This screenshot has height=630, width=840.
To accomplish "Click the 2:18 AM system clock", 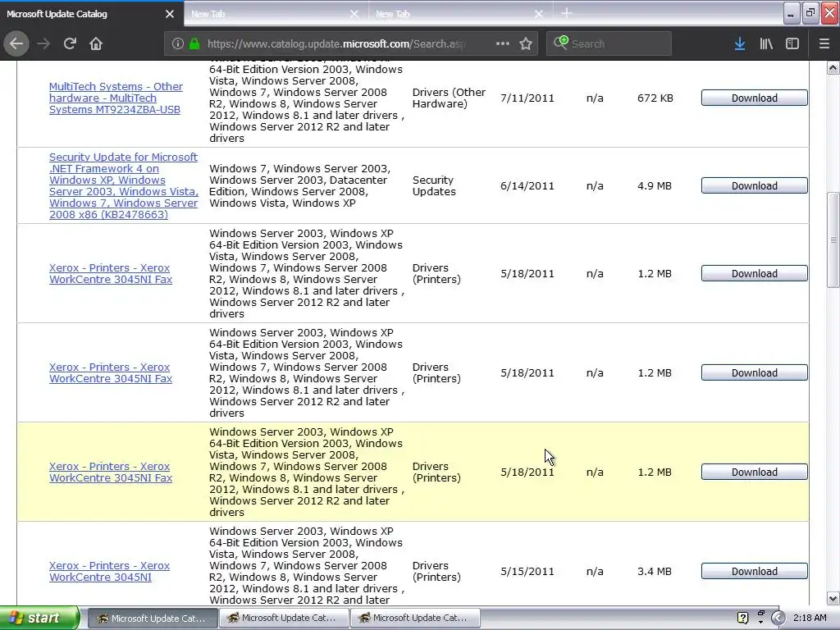I will tap(810, 619).
